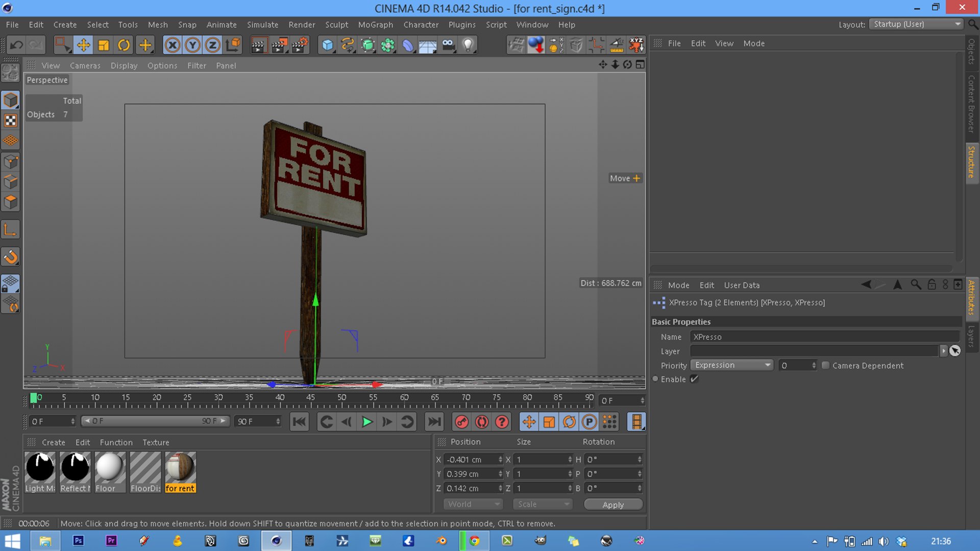Select the Rotate tool in top toolbar
This screenshot has width=980, height=551.
point(124,45)
